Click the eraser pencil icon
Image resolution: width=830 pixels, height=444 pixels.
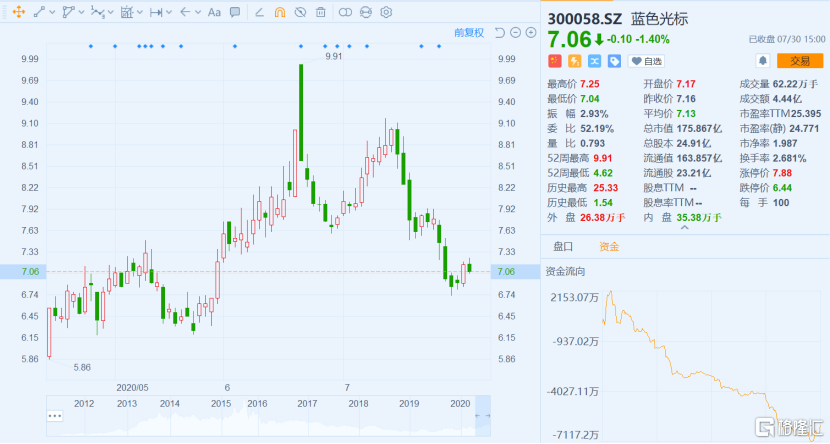click(x=259, y=12)
